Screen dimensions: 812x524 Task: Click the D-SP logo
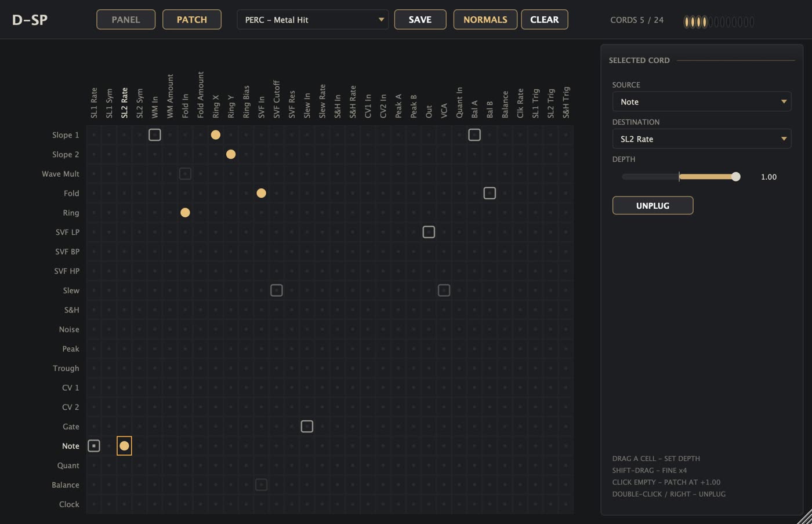click(x=30, y=20)
